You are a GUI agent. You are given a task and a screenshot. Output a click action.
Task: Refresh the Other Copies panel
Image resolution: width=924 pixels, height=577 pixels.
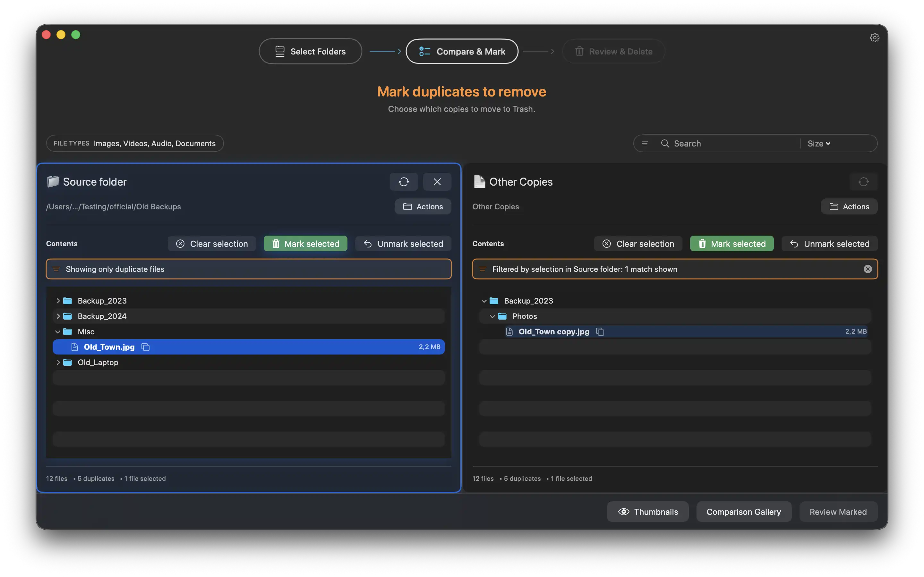(x=863, y=182)
